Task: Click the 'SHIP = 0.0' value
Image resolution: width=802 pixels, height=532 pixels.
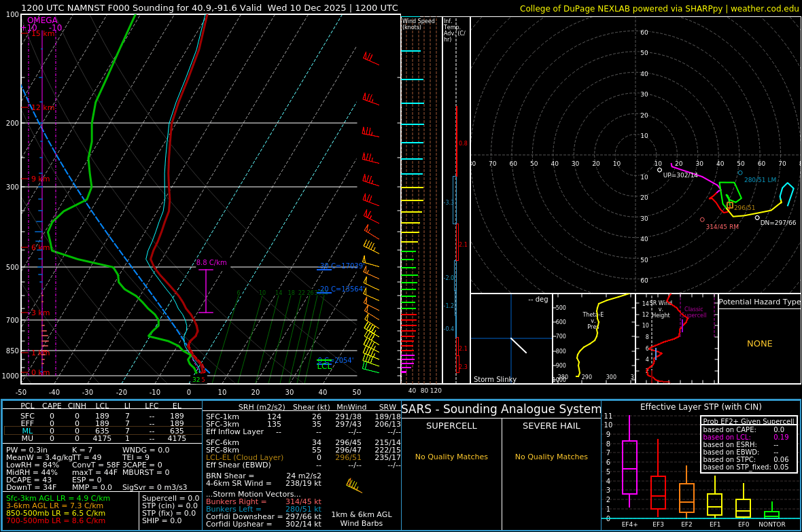Action: click(162, 520)
